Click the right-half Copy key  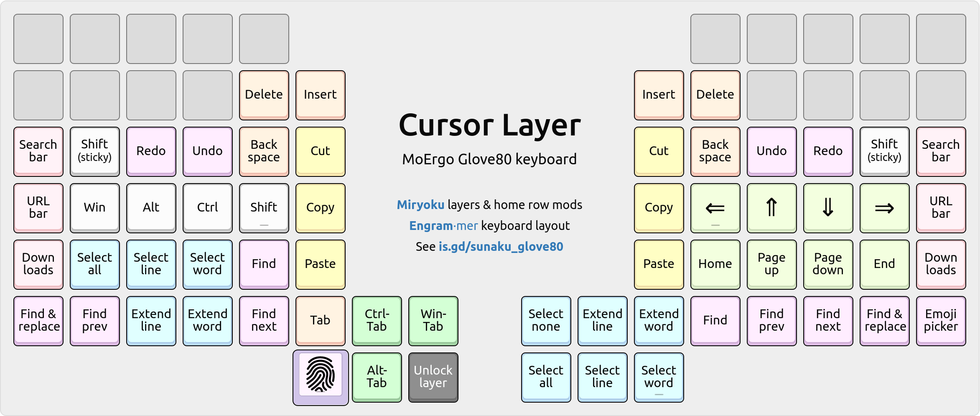(659, 208)
